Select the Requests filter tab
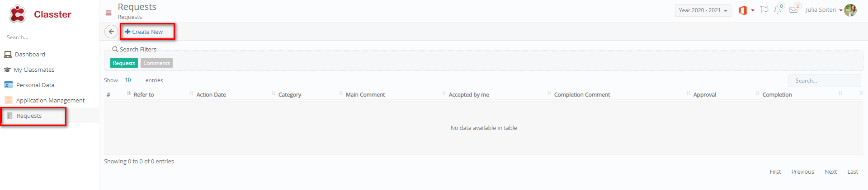The height and width of the screenshot is (190, 868). coord(124,63)
